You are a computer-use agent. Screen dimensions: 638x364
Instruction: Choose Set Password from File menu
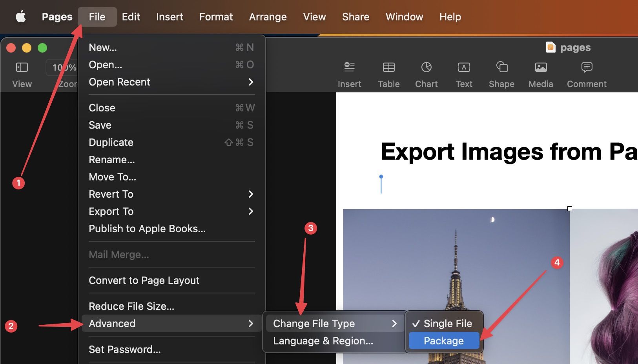click(x=125, y=349)
